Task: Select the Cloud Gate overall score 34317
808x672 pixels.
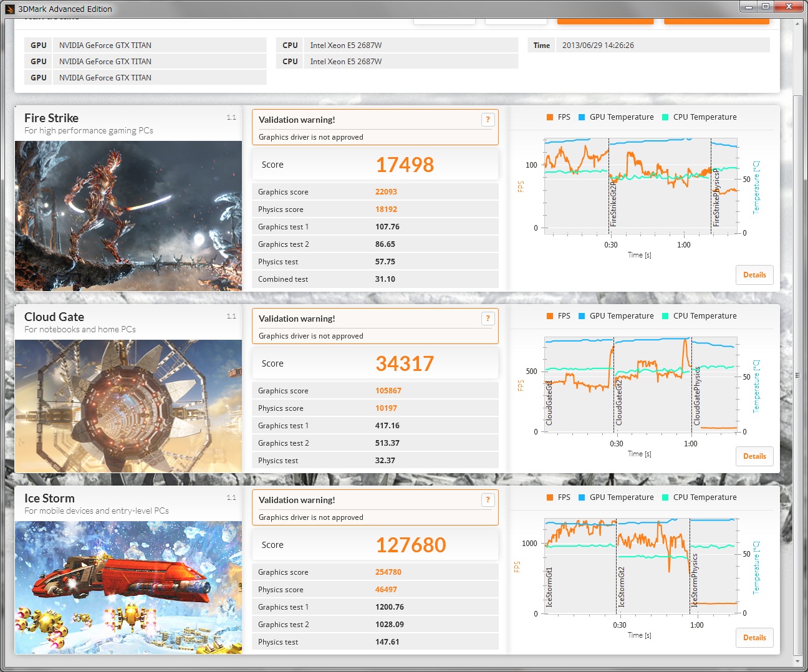Action: (405, 363)
